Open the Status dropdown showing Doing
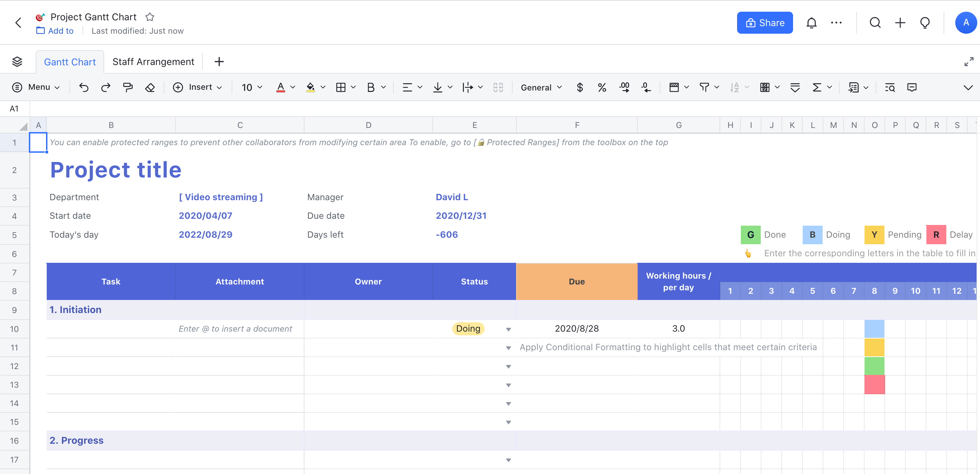Screen dimensions: 980x474 [x=508, y=329]
